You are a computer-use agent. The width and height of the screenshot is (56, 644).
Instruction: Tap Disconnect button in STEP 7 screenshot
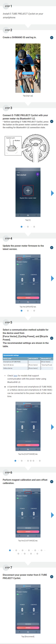28,628
